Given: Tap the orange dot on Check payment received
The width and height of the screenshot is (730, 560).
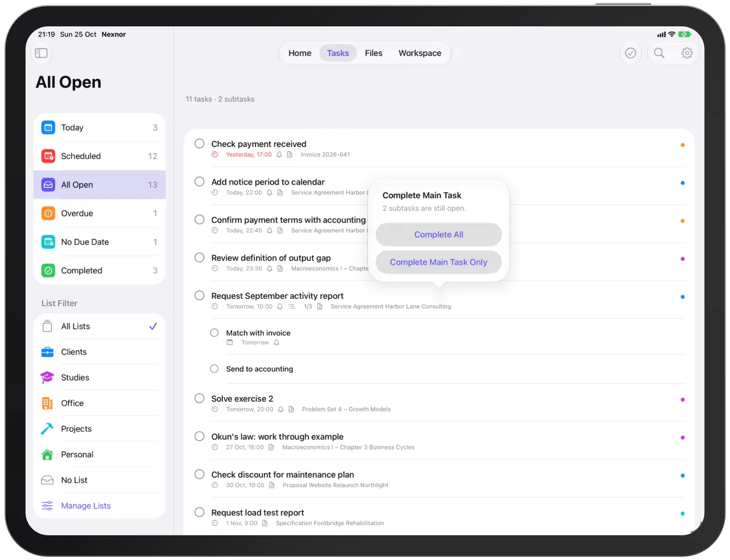Looking at the screenshot, I should pos(682,145).
